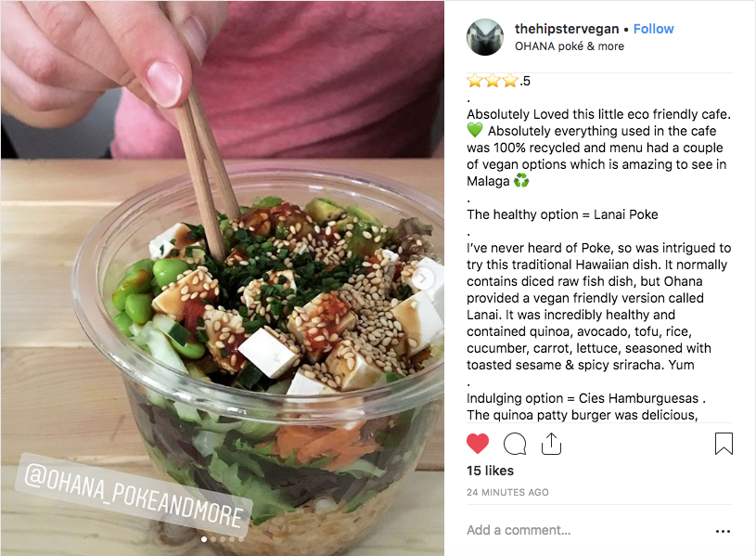Save post with the bookmark icon
This screenshot has height=556, width=756.
(724, 444)
